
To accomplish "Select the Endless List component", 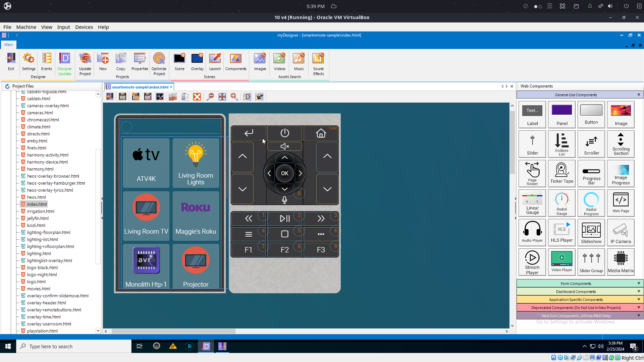I will (562, 144).
